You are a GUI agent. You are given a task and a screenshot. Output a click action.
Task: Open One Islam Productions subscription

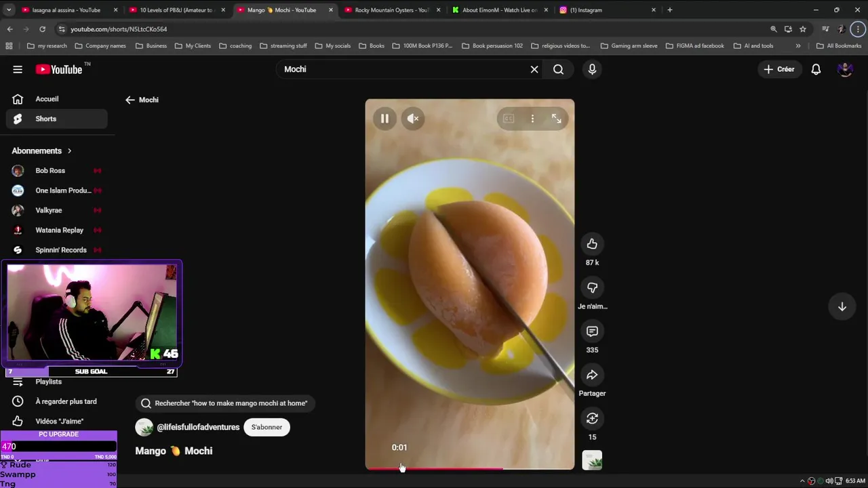click(x=57, y=190)
